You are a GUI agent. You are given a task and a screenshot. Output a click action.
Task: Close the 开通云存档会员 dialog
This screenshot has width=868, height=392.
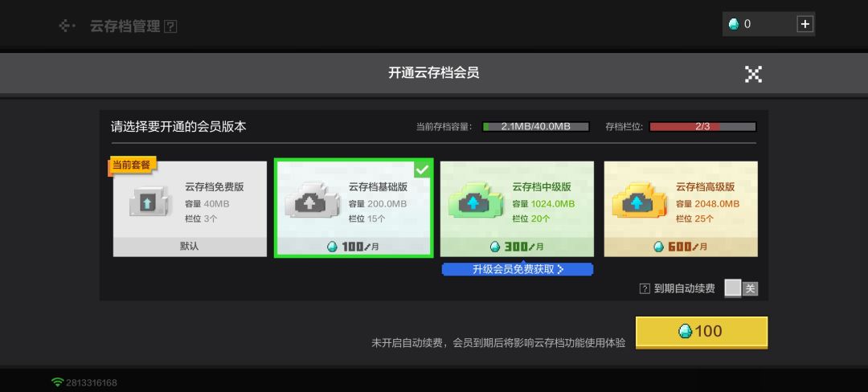point(753,74)
